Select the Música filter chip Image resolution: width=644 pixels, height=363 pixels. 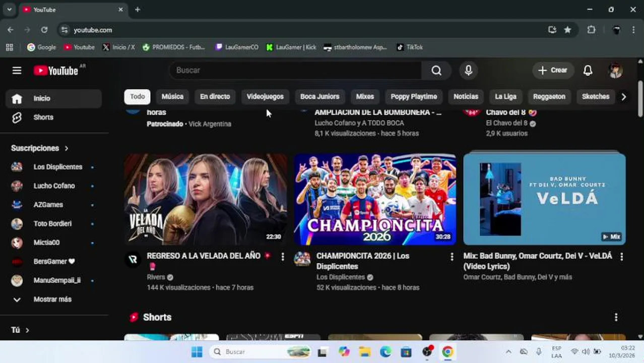pyautogui.click(x=172, y=96)
